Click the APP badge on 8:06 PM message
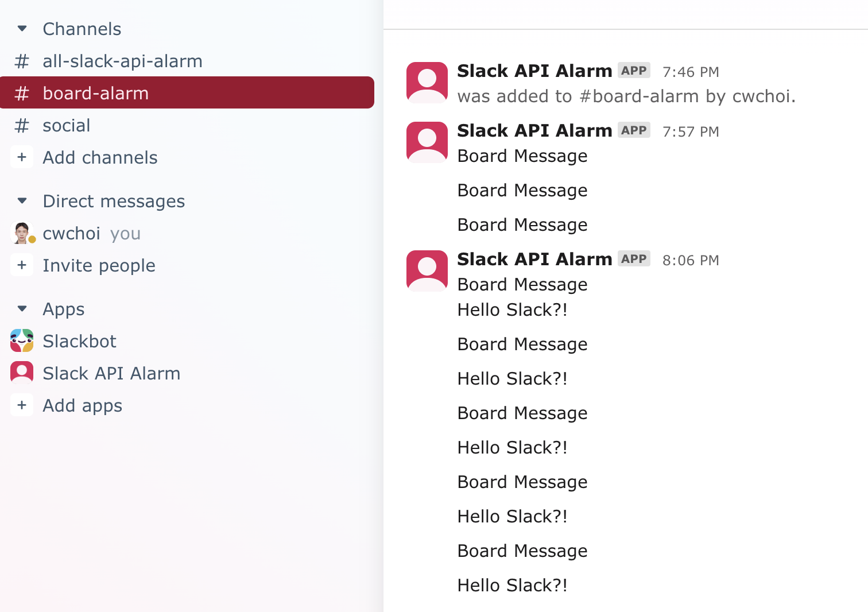 634,259
